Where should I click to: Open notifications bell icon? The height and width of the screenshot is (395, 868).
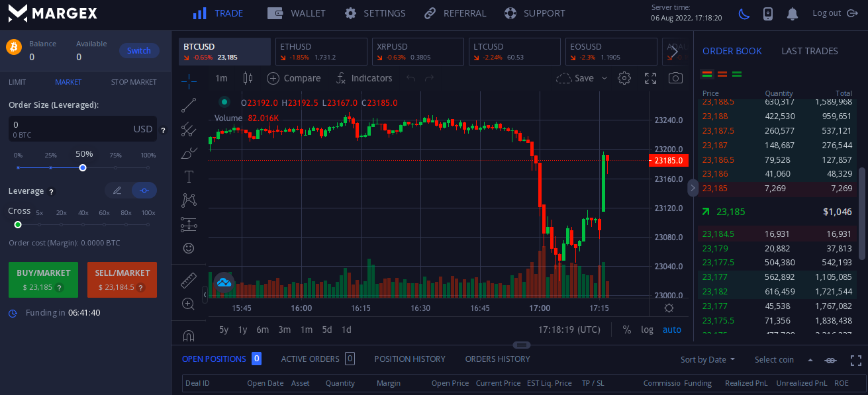coord(792,13)
